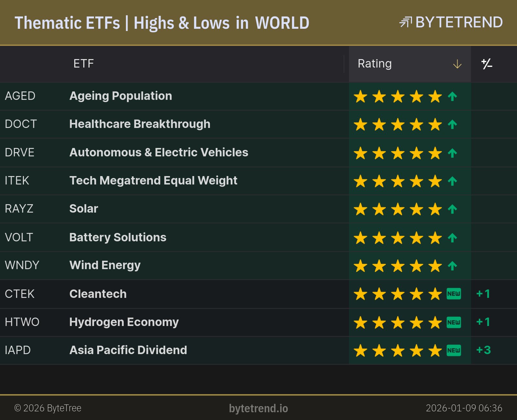This screenshot has height=420, width=517.
Task: Click the Rating sort descending arrow
Action: point(457,64)
